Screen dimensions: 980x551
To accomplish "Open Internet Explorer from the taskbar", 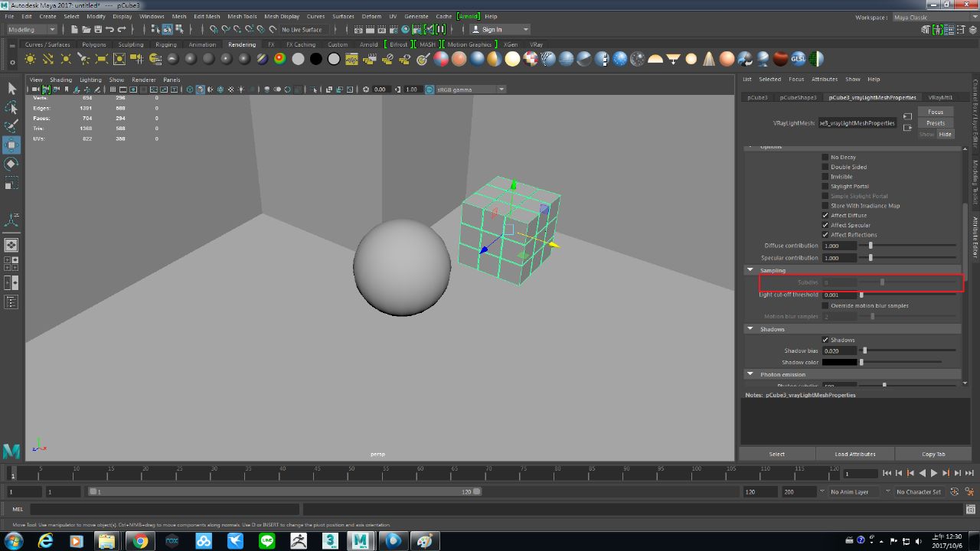I will tap(46, 540).
